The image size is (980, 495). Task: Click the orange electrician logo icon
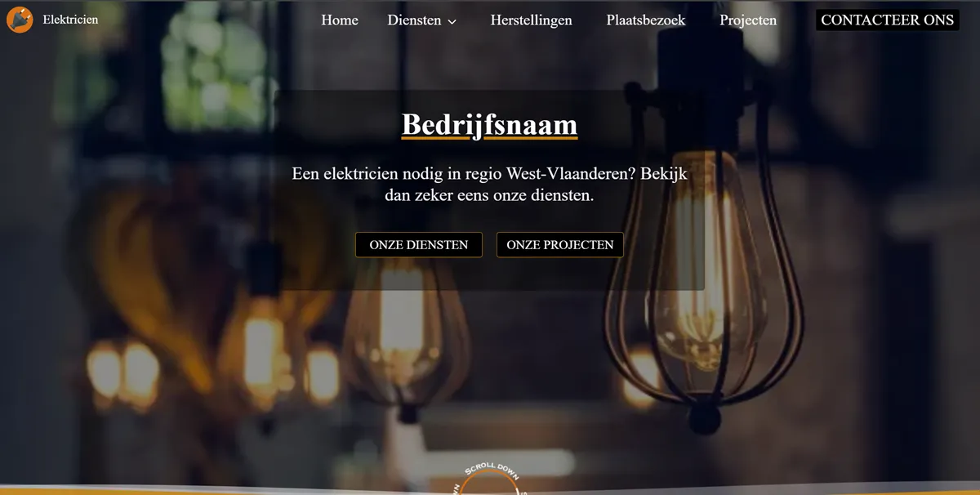pos(20,20)
